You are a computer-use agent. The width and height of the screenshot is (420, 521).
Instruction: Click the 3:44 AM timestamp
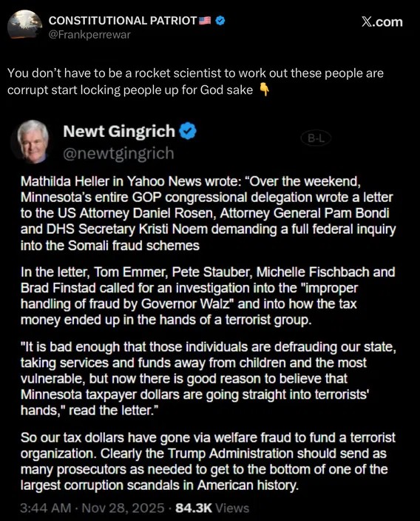(x=46, y=508)
